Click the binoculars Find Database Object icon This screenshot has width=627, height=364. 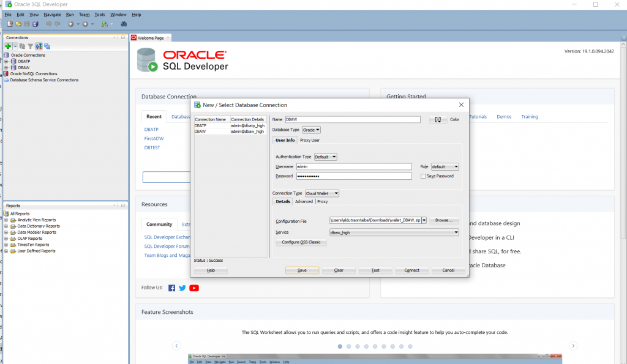[124, 24]
